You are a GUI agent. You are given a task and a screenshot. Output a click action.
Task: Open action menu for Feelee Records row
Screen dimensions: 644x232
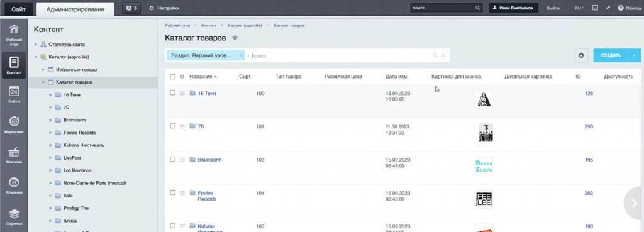[182, 193]
